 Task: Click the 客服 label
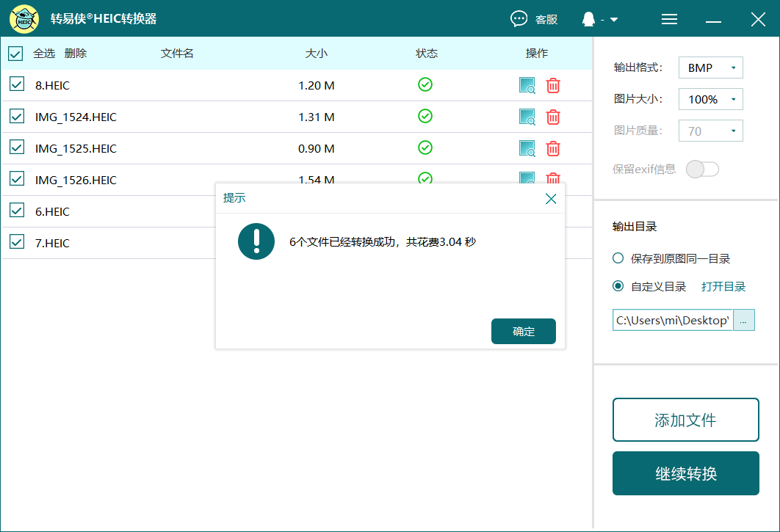(x=546, y=19)
